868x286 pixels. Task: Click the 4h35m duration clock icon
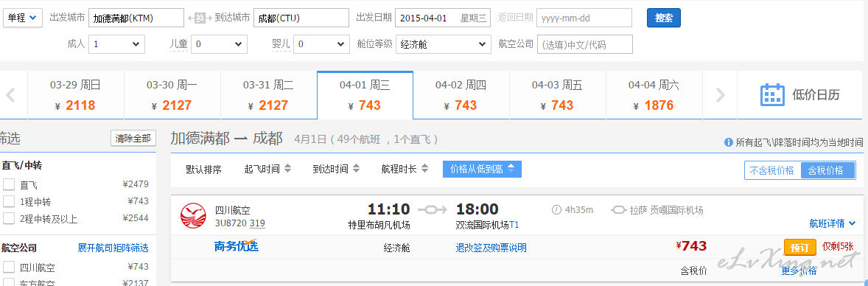pos(556,210)
